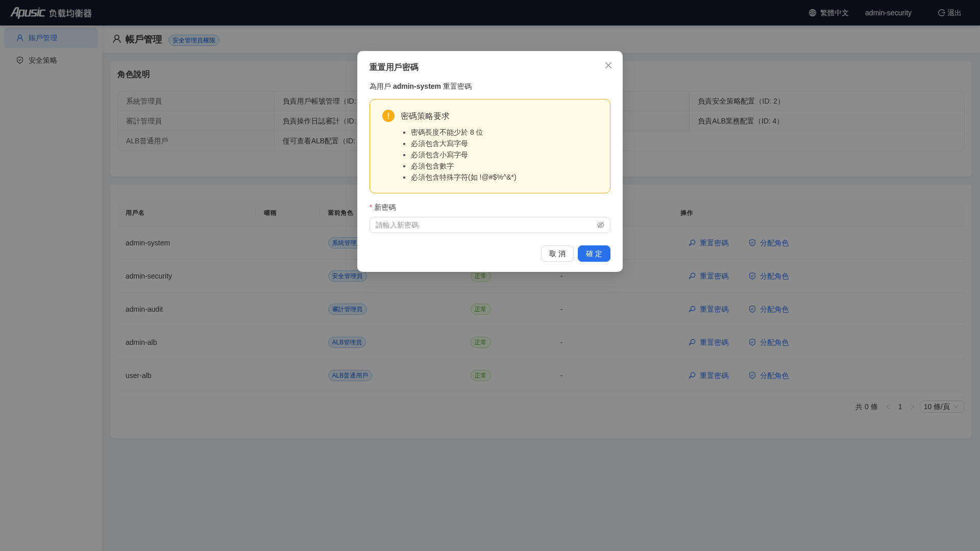Click the 正常 status of admin-alb
This screenshot has height=551, width=980.
(481, 342)
